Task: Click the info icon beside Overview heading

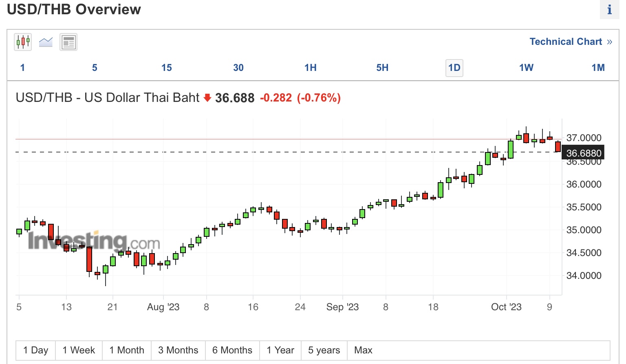Action: tap(609, 9)
